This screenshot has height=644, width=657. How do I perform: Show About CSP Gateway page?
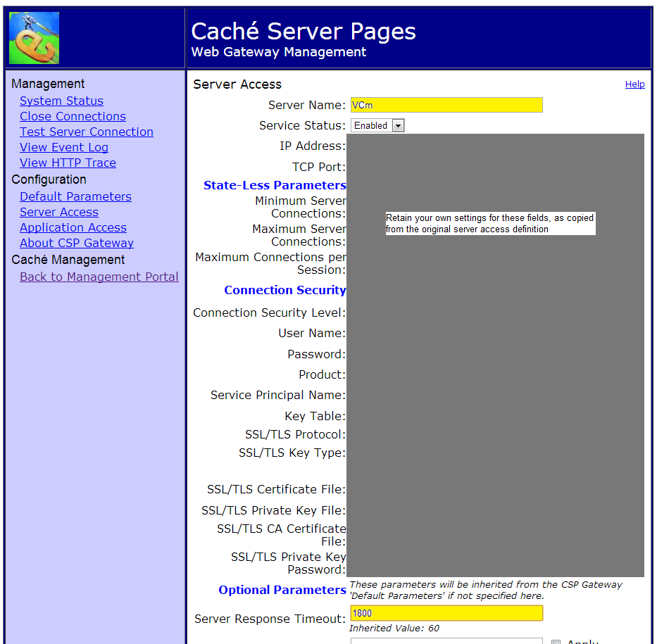click(77, 243)
